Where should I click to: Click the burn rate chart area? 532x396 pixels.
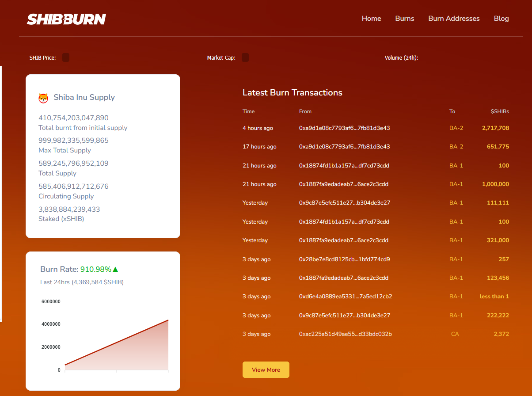pyautogui.click(x=116, y=340)
